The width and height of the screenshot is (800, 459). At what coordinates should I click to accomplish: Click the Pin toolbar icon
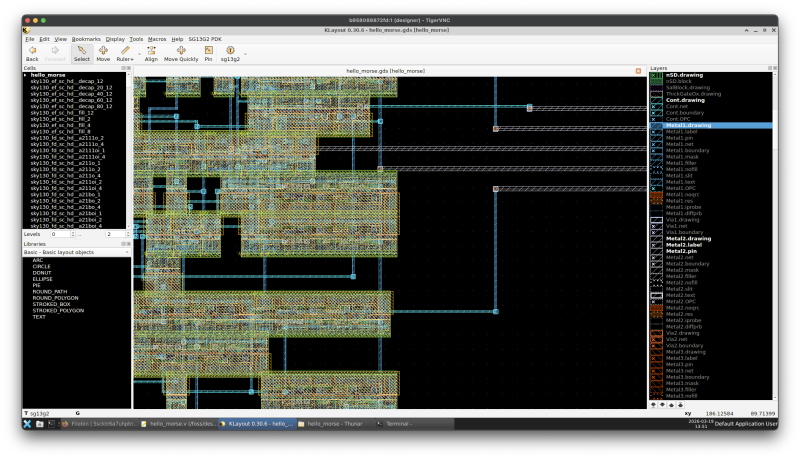pyautogui.click(x=208, y=53)
